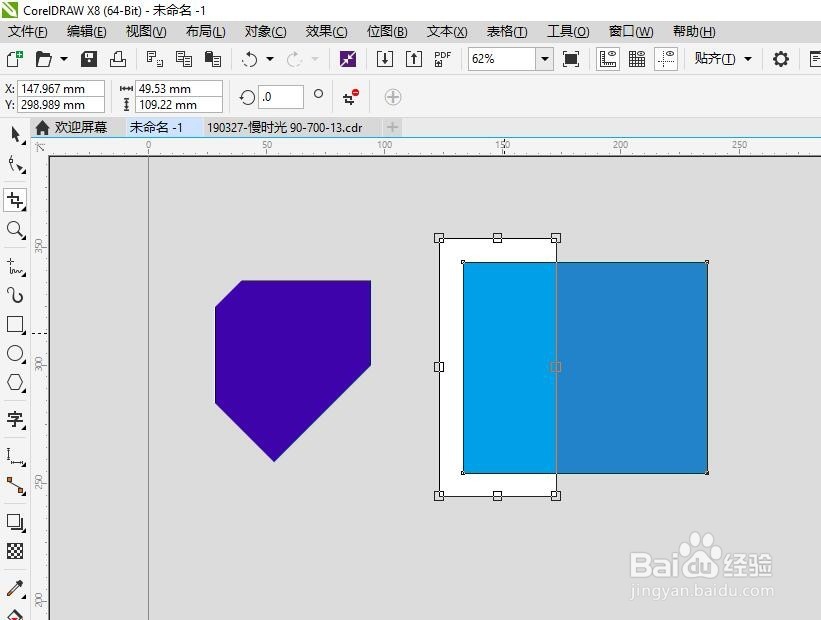Select the Pick tool arrow

[x=16, y=135]
